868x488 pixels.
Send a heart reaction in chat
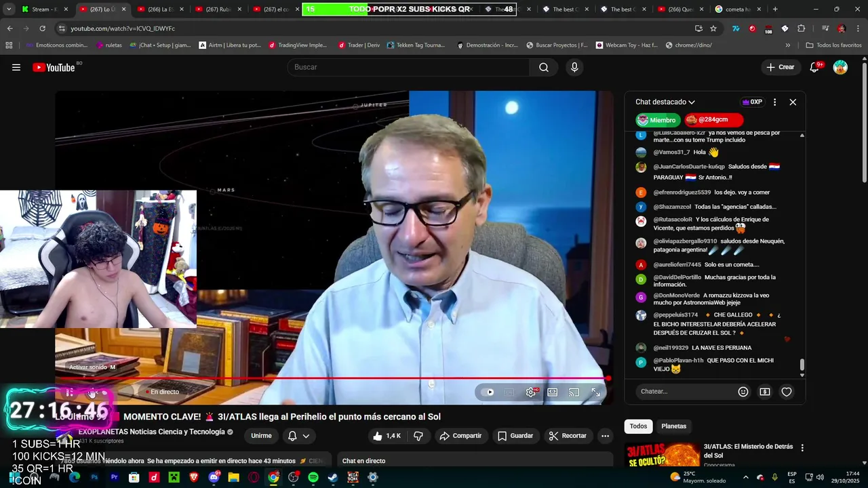[x=787, y=392]
